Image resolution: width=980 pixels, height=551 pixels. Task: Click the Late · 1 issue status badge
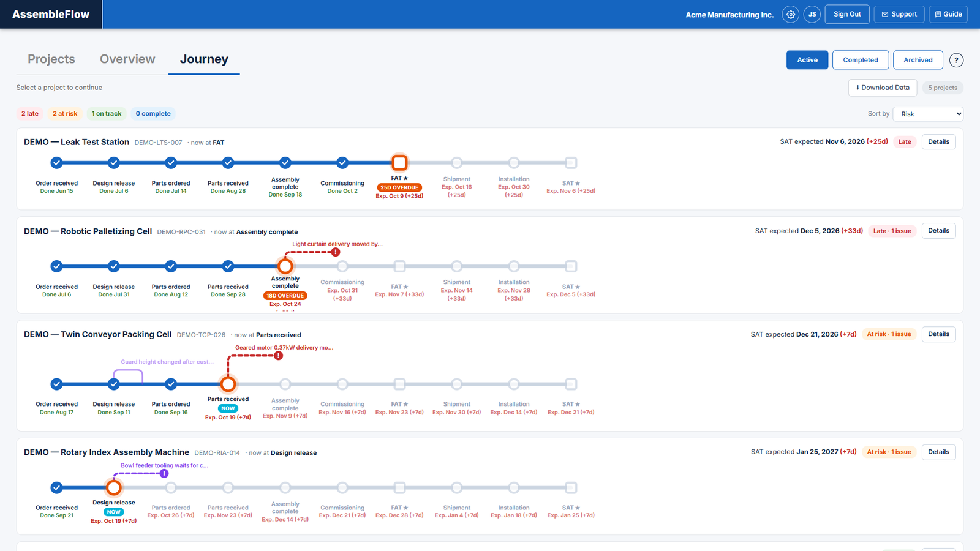point(892,231)
